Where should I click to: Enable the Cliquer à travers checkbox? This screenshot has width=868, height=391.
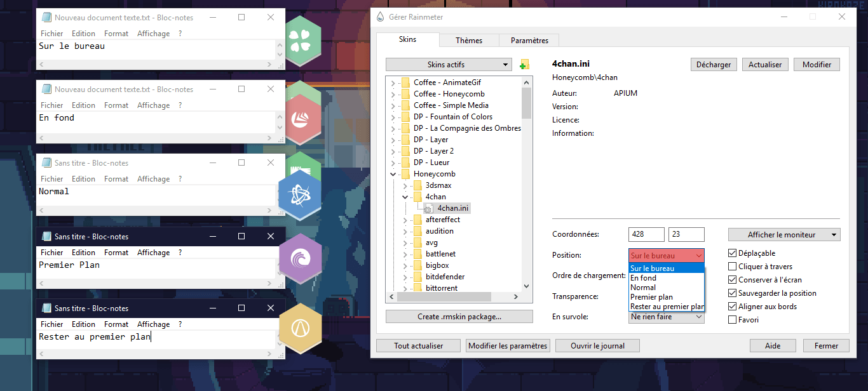[x=733, y=267]
